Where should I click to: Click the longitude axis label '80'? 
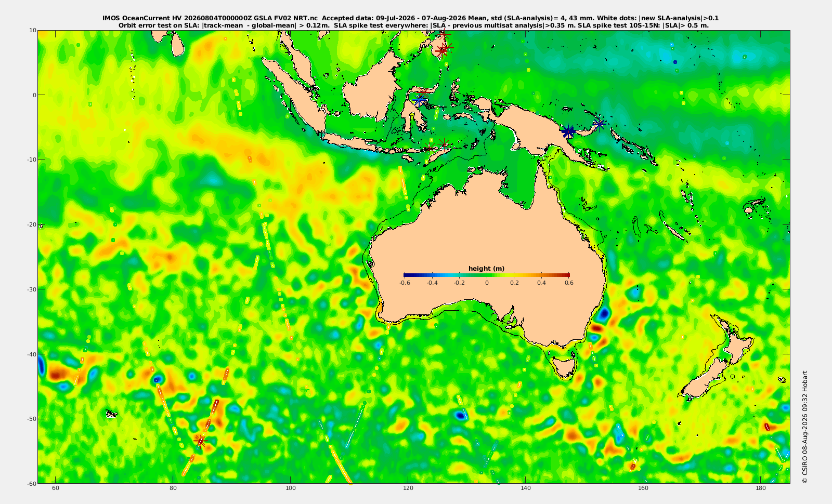[x=173, y=488]
